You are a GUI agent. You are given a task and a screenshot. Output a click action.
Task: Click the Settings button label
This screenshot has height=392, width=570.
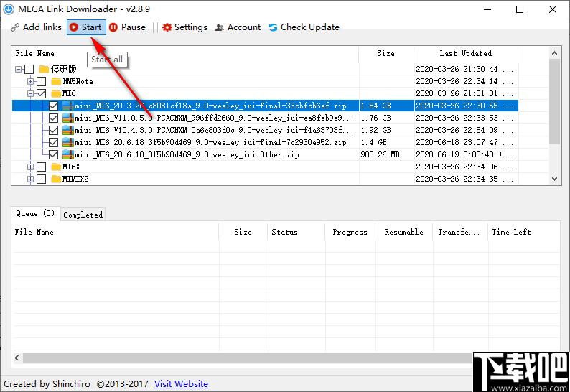(x=191, y=27)
